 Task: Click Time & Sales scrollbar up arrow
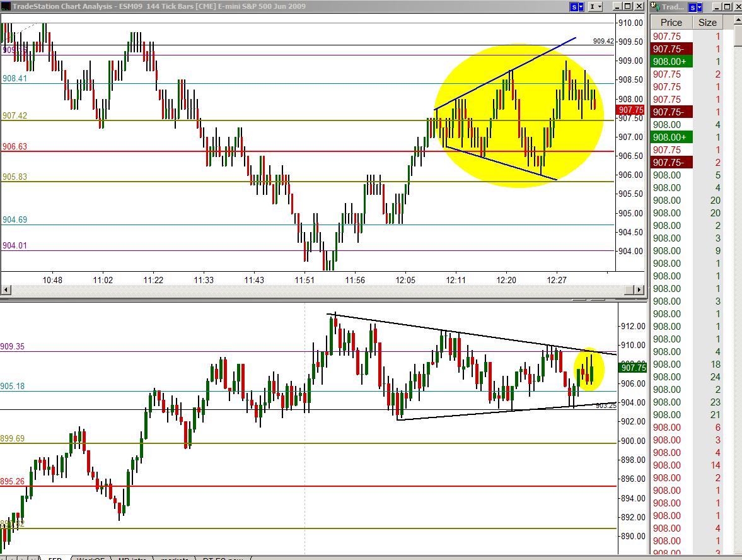pos(738,20)
